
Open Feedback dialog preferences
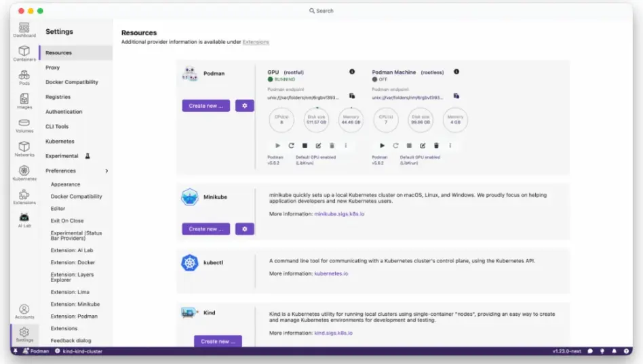[71, 341]
